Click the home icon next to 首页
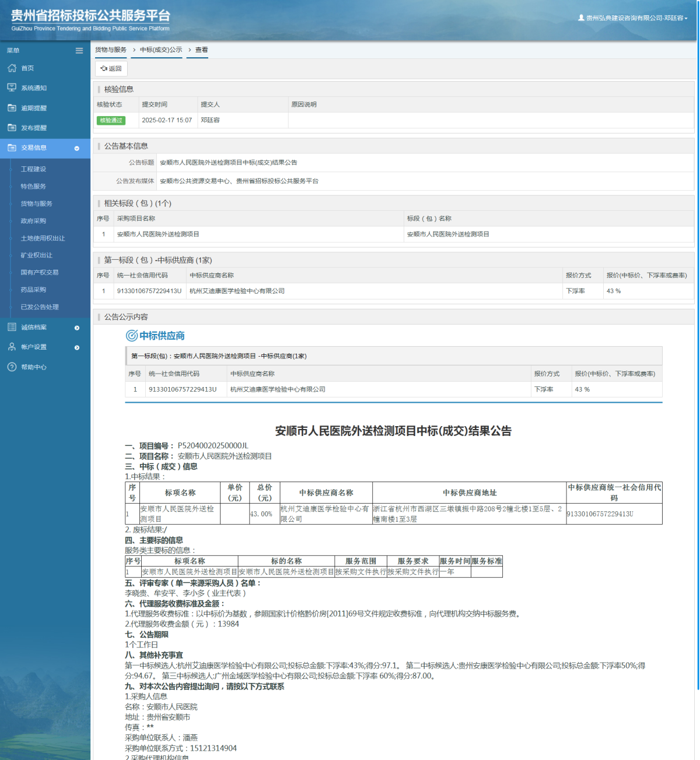 point(12,68)
